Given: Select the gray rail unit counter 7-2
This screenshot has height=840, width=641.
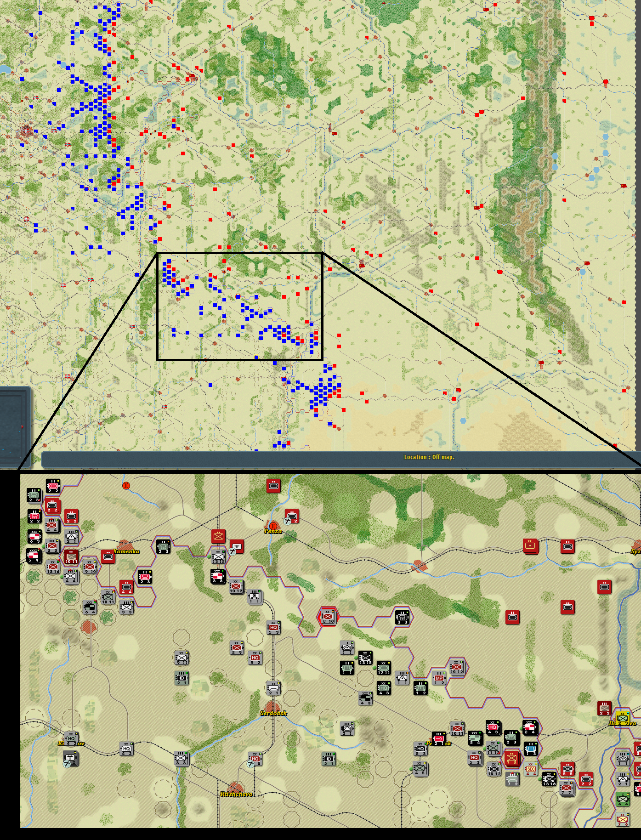Looking at the screenshot, I should (x=512, y=778).
